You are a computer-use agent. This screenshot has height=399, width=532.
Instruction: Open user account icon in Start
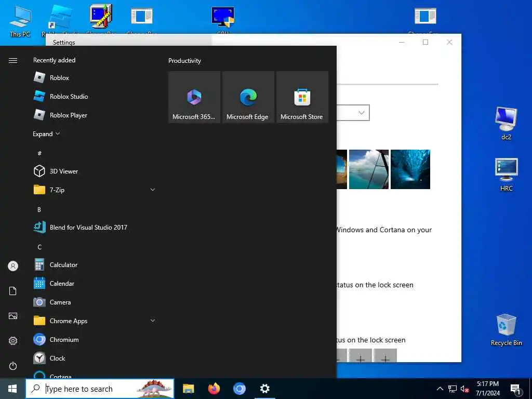click(x=13, y=266)
